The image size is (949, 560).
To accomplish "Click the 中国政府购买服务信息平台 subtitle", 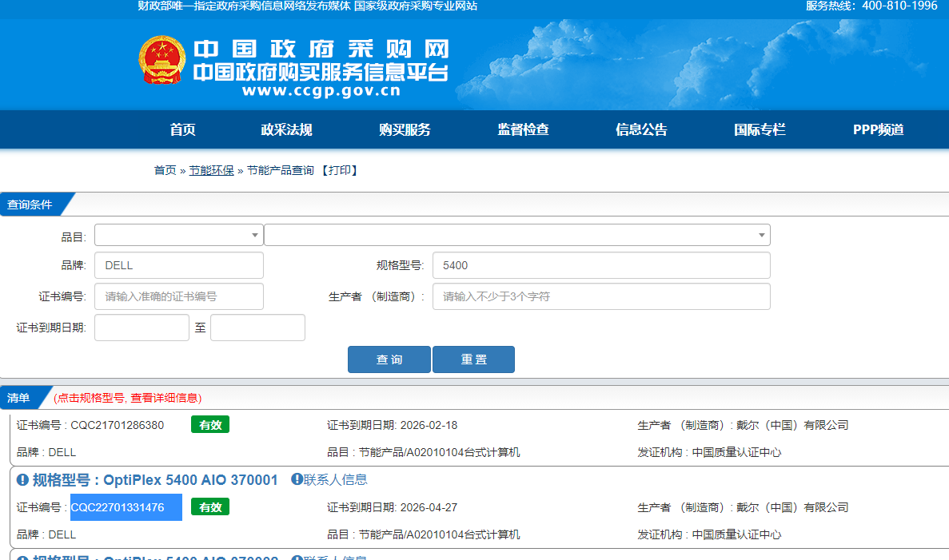I will point(321,73).
